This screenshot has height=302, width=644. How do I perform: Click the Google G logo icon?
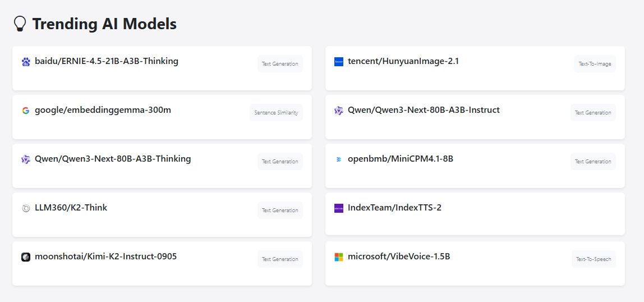coord(26,111)
